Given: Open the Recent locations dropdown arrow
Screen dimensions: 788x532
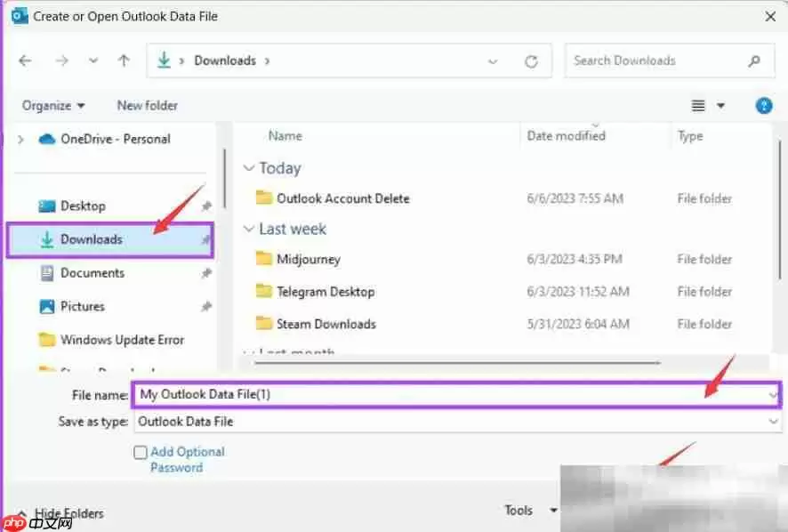Looking at the screenshot, I should tap(93, 61).
